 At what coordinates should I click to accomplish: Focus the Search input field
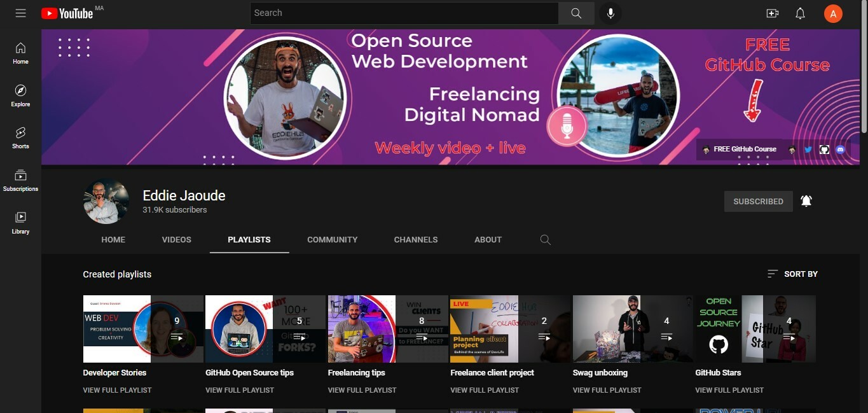(404, 13)
